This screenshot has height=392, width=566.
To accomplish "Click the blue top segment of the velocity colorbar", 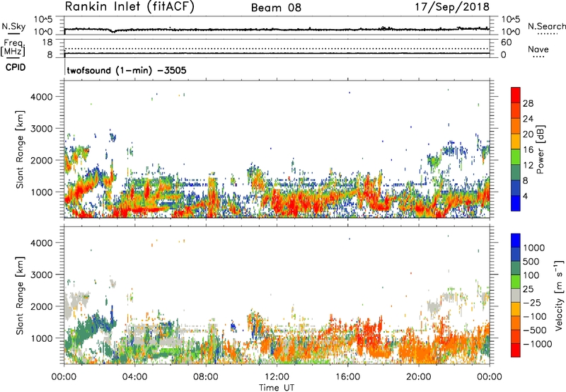I will pos(516,241).
